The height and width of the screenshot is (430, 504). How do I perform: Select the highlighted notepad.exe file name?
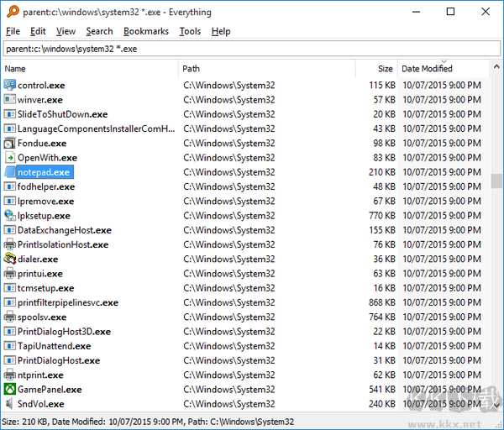point(44,172)
